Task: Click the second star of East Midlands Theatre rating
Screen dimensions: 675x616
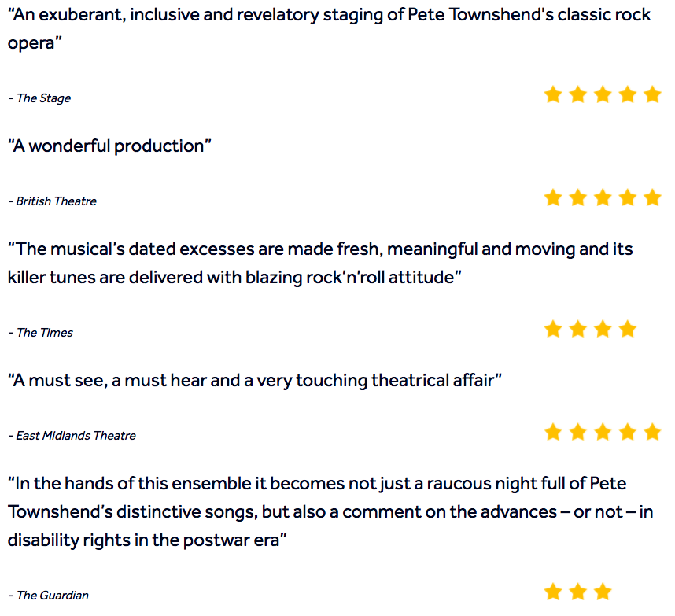Action: 577,432
